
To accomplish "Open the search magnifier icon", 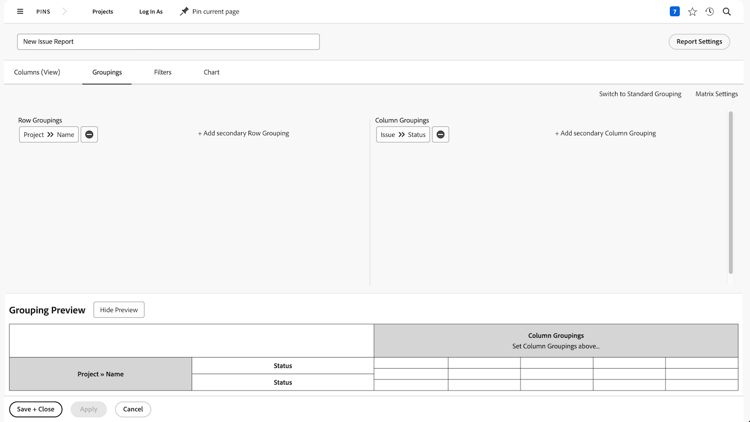I will (x=727, y=11).
